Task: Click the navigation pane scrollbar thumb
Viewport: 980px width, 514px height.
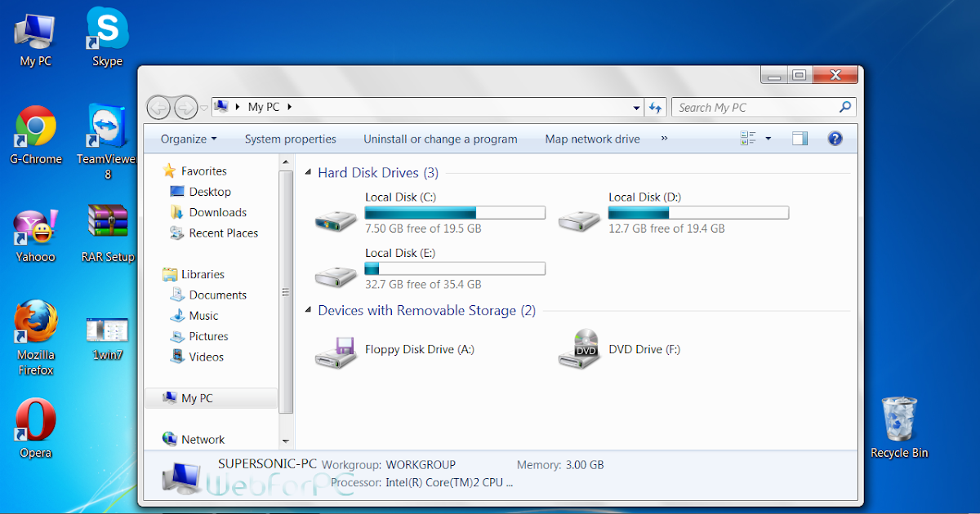Action: [286, 292]
